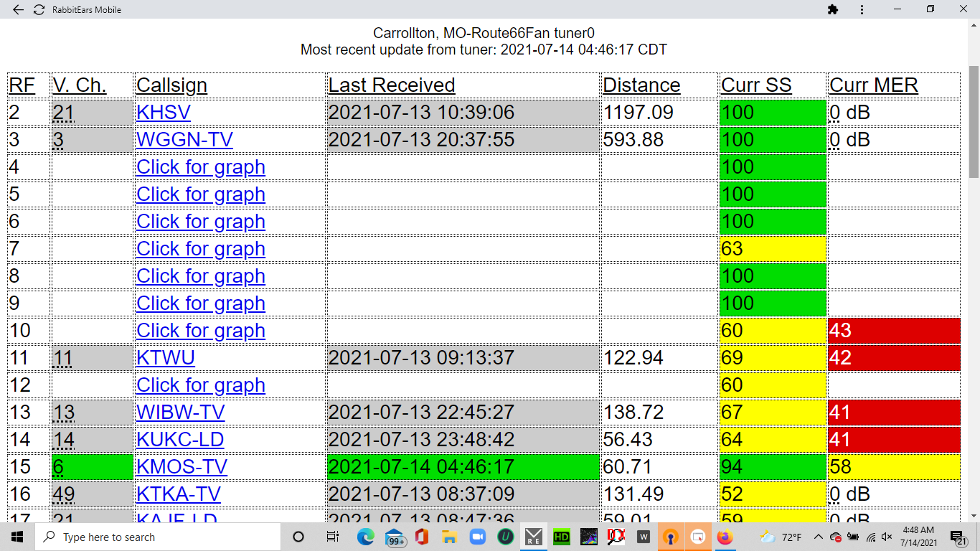Click the Curr SS column header
The image size is (980, 551).
pos(756,85)
